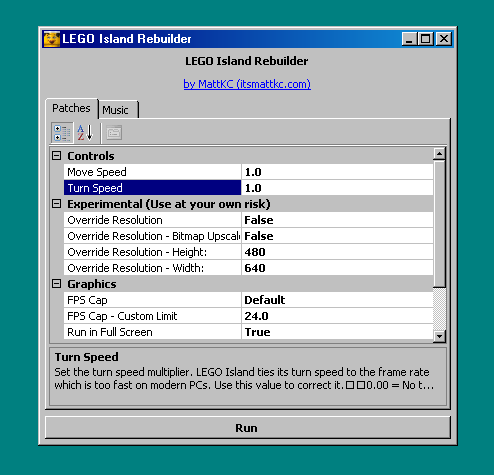Select the FPS Cap property label
Viewport: 494px width, 475px height.
[152, 300]
